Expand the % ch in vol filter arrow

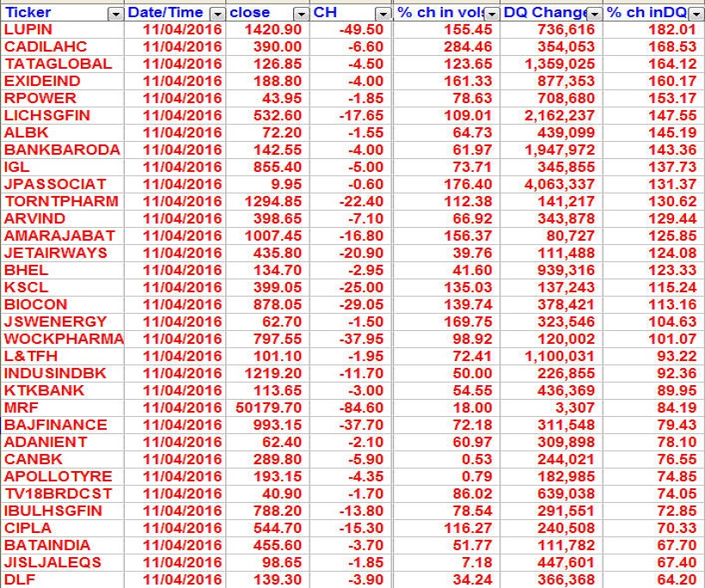(x=491, y=14)
